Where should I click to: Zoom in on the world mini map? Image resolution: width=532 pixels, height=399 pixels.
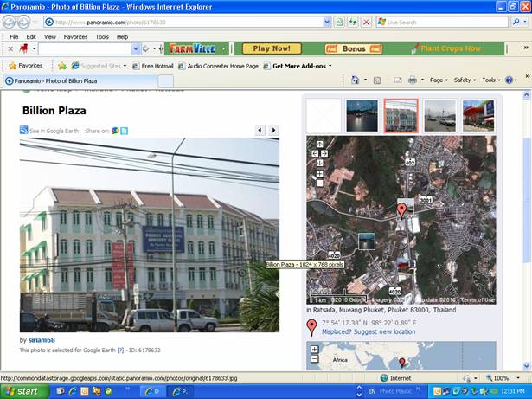click(x=315, y=350)
